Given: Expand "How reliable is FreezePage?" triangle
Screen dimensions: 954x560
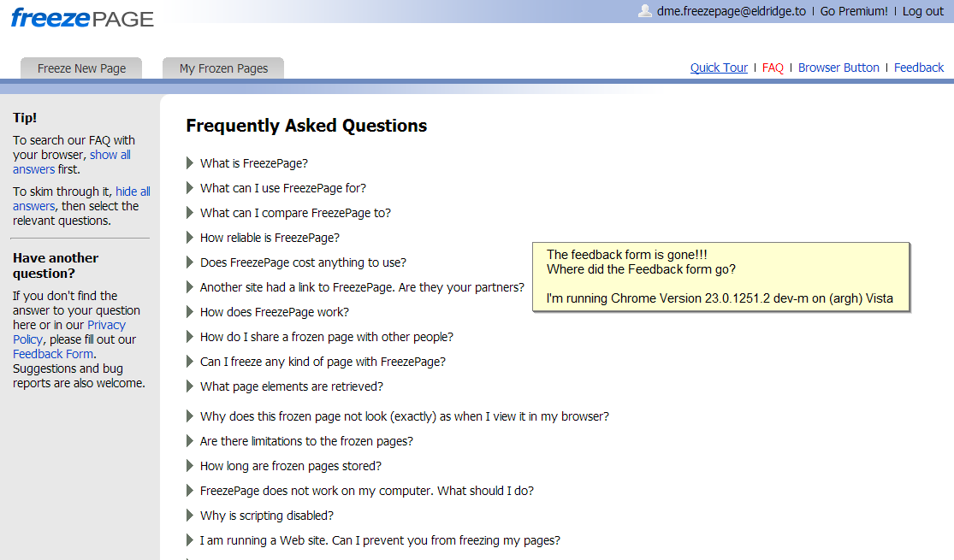Looking at the screenshot, I should click(x=190, y=238).
